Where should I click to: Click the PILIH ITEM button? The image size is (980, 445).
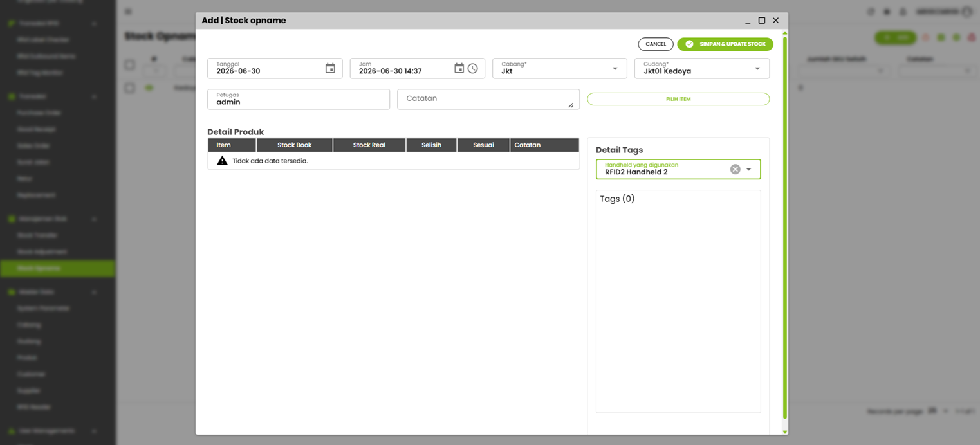(678, 99)
